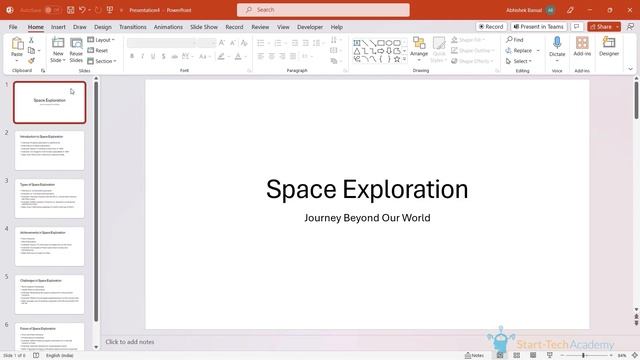Click Fit slide to window icon
The height and width of the screenshot is (360, 640).
point(635,356)
